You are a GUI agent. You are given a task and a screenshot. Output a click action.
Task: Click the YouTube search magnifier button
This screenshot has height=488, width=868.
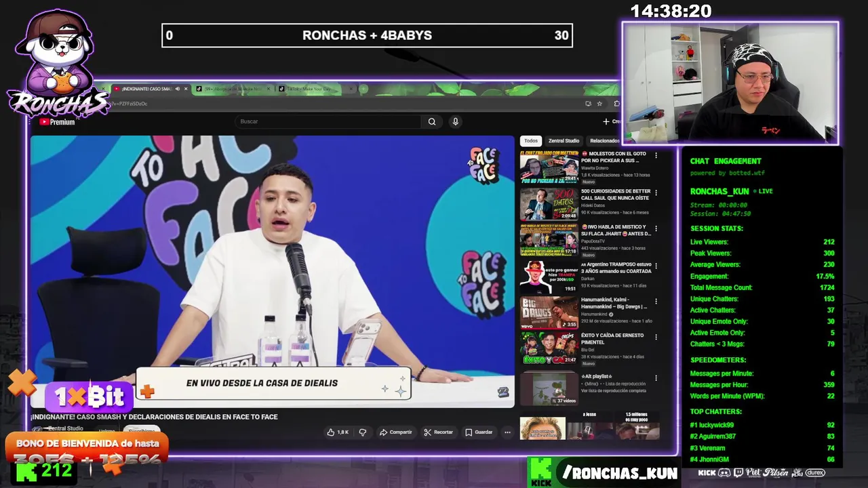click(x=432, y=121)
